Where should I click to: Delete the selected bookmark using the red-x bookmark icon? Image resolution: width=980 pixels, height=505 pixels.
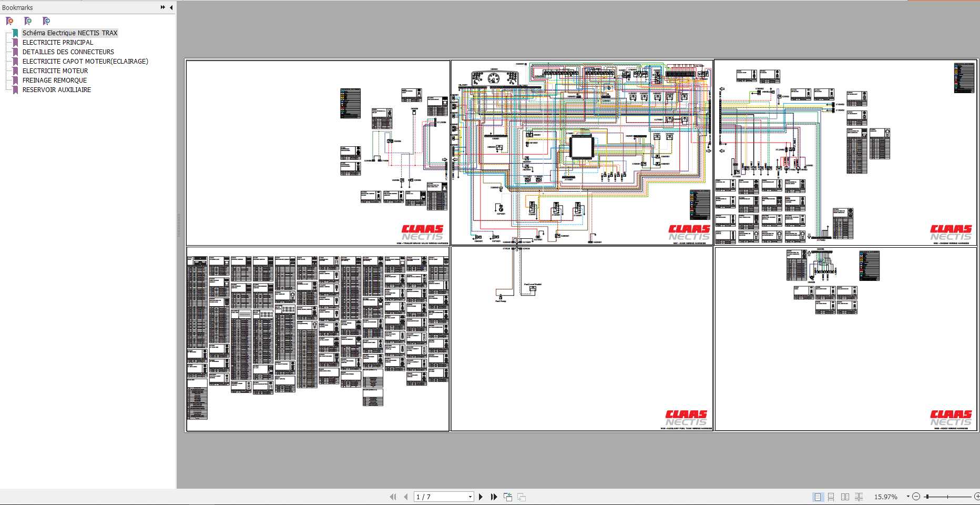click(9, 21)
